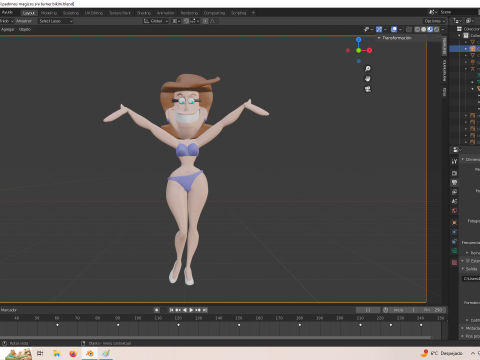
Task: Click the snap magnet icon
Action: click(x=186, y=21)
